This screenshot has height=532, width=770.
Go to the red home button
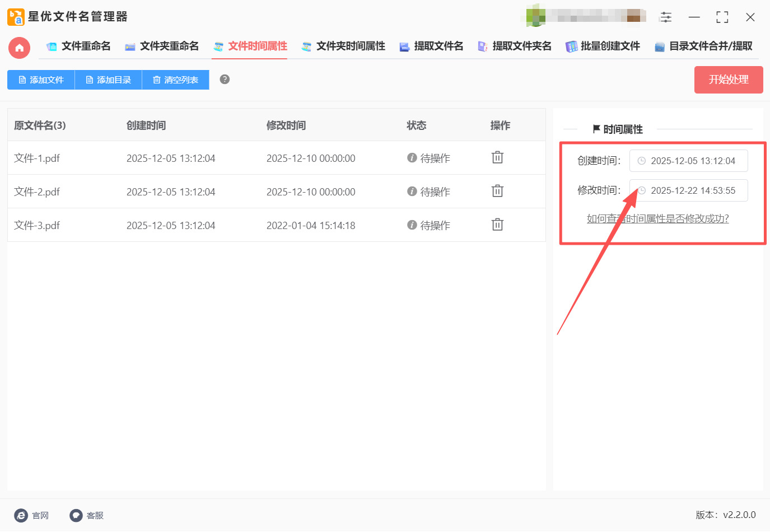(19, 48)
